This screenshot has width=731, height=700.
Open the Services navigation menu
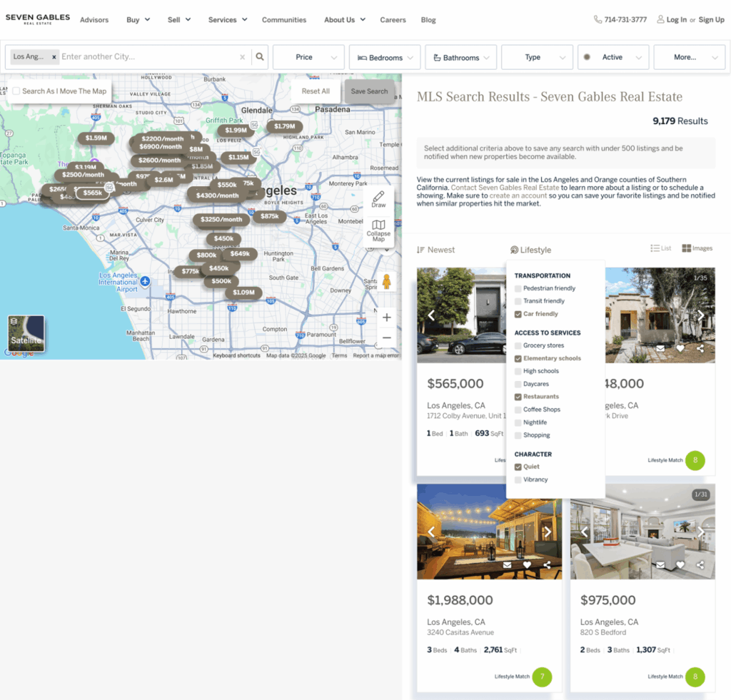coord(227,20)
